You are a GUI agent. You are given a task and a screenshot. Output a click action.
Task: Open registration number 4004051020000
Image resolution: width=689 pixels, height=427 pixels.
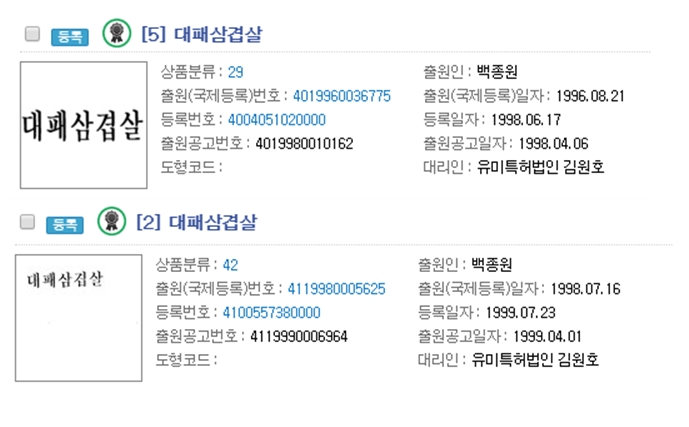[277, 119]
